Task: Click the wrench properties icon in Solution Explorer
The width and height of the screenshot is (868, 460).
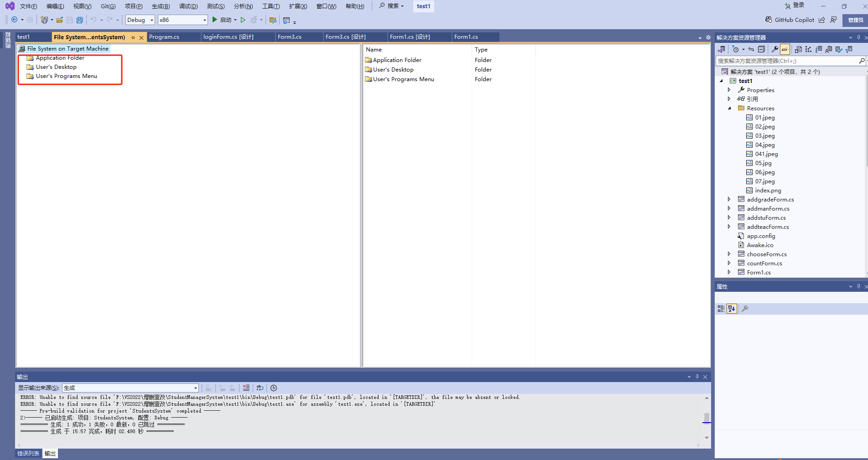Action: click(774, 49)
